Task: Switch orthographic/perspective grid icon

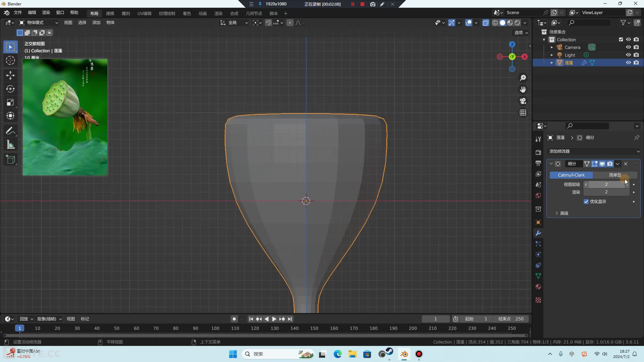Action: (x=523, y=113)
